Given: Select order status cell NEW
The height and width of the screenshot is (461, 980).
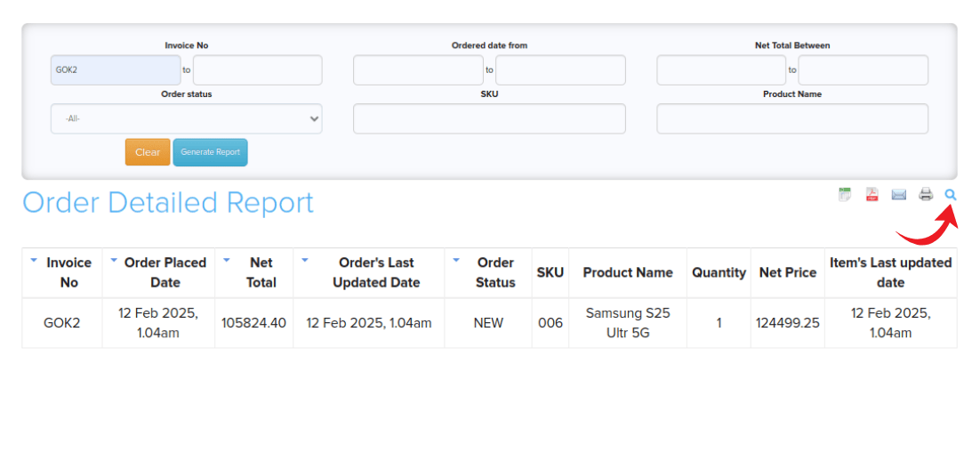Looking at the screenshot, I should tap(488, 323).
